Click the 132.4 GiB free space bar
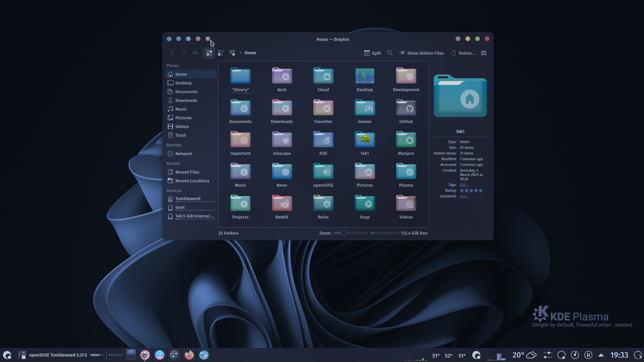Image resolution: width=644 pixels, height=362 pixels. 385,233
